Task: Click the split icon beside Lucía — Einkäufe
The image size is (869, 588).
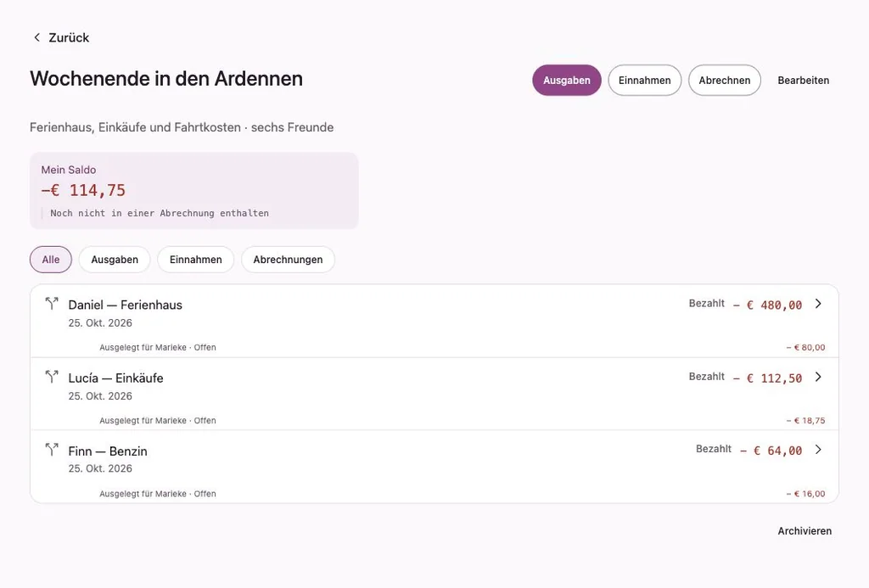Action: 52,377
